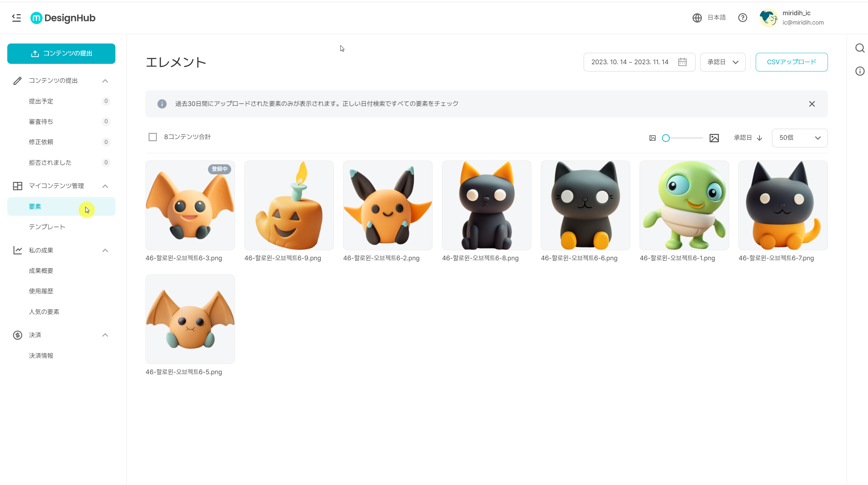
Task: Open the 50個 items-per-page dropdown
Action: (800, 138)
